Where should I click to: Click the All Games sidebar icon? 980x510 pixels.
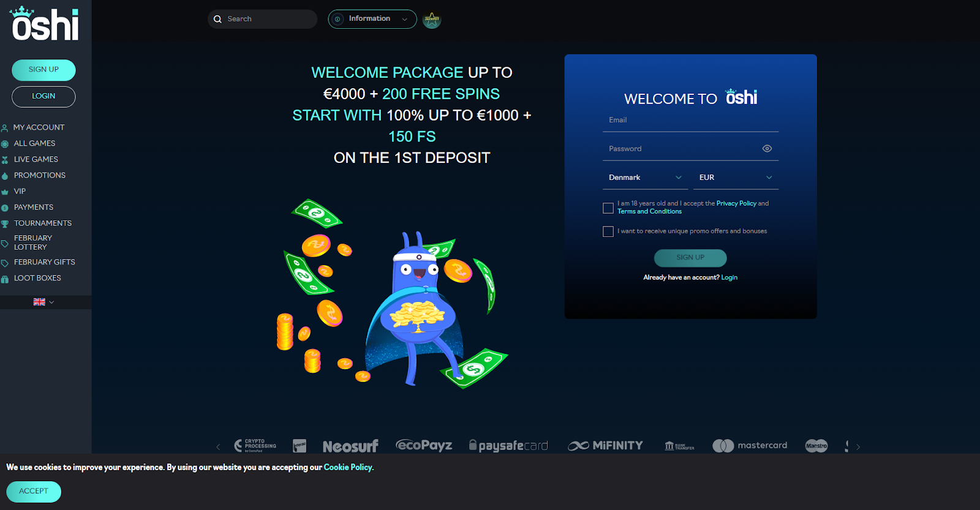(5, 144)
